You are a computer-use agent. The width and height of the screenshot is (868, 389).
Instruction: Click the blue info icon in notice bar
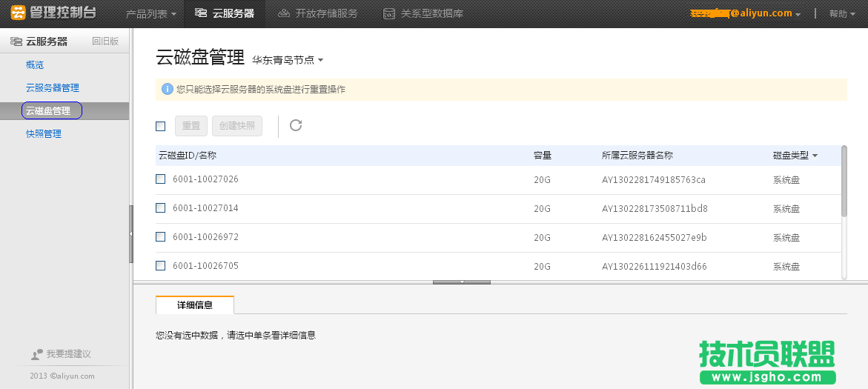point(167,89)
